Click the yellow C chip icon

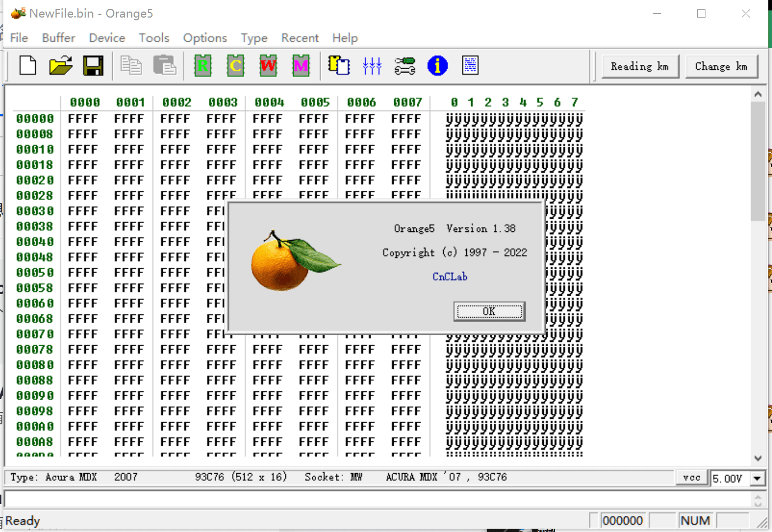[x=236, y=65]
